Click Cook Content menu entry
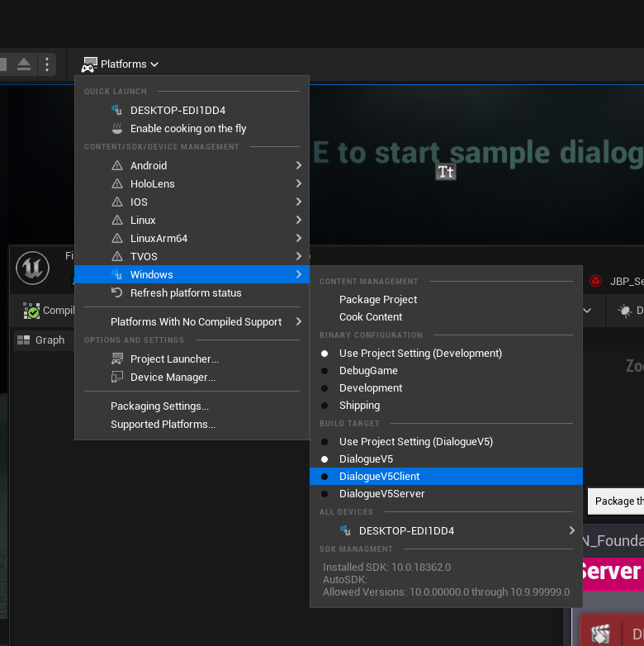The width and height of the screenshot is (644, 646). click(x=371, y=317)
